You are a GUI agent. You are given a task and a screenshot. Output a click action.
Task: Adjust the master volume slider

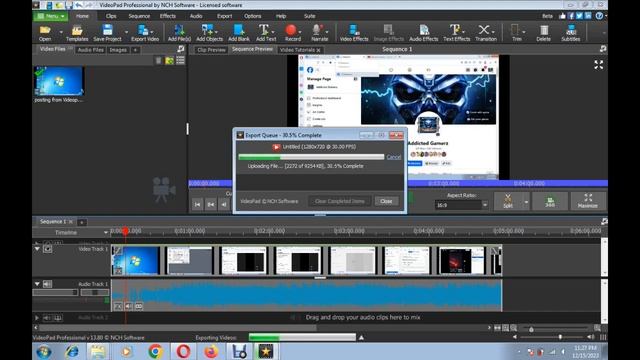point(560,337)
